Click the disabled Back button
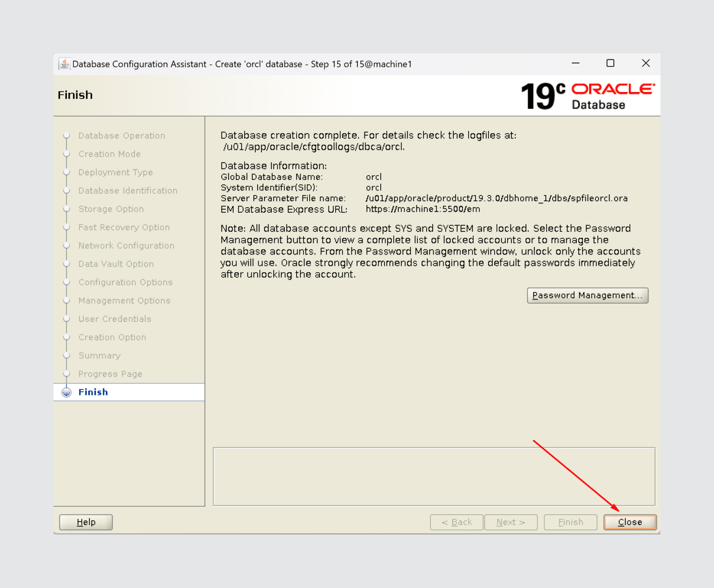 pyautogui.click(x=456, y=522)
